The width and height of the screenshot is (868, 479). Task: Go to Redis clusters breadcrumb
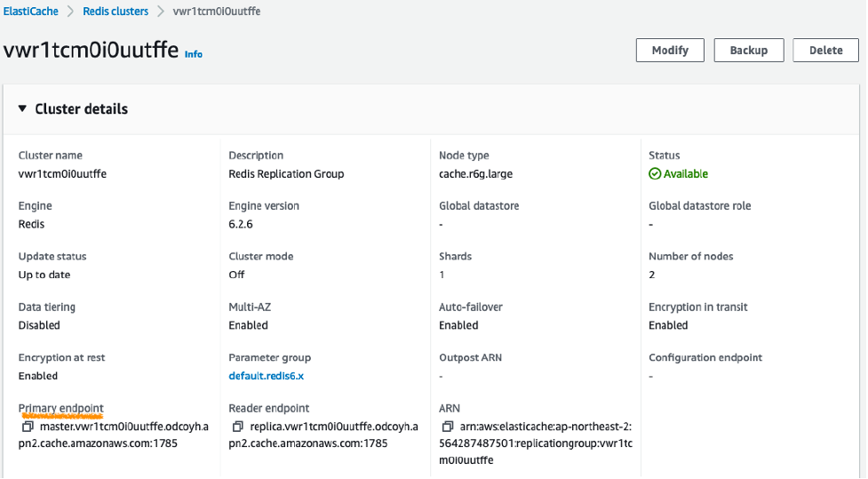click(115, 12)
